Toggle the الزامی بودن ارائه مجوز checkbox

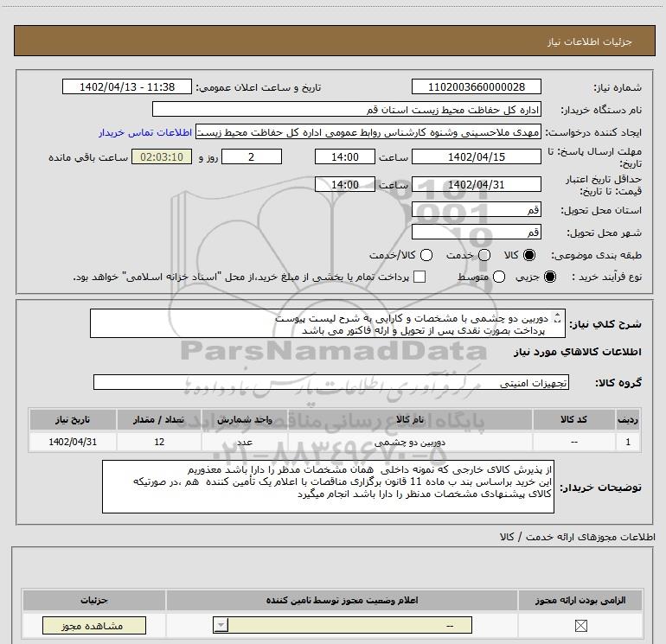click(x=580, y=625)
